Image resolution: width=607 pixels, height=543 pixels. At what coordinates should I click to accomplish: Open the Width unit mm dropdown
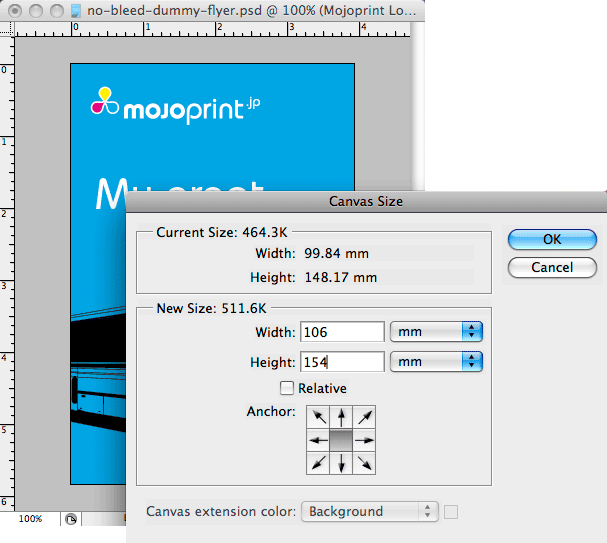[436, 332]
